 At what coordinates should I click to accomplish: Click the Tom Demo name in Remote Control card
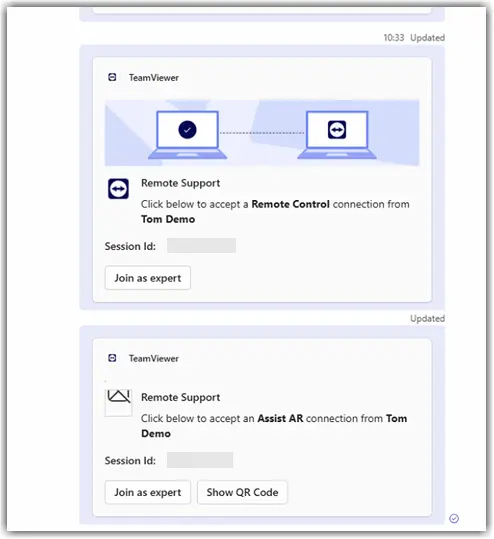click(x=168, y=219)
